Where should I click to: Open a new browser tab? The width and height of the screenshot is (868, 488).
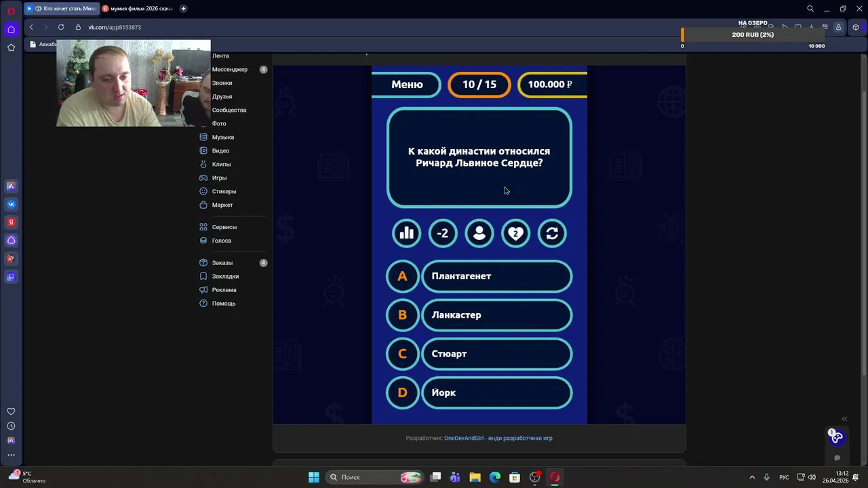click(183, 9)
